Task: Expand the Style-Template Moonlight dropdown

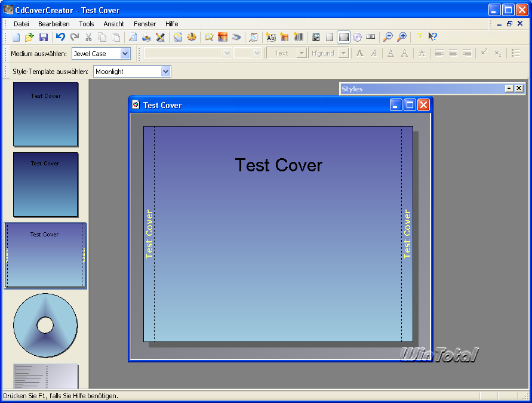Action: point(165,72)
